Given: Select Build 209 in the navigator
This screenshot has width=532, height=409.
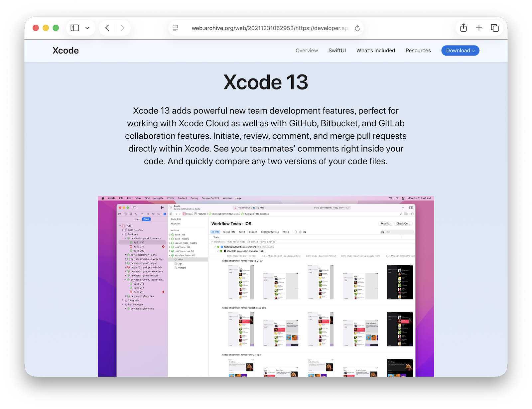Looking at the screenshot, I should 139,251.
